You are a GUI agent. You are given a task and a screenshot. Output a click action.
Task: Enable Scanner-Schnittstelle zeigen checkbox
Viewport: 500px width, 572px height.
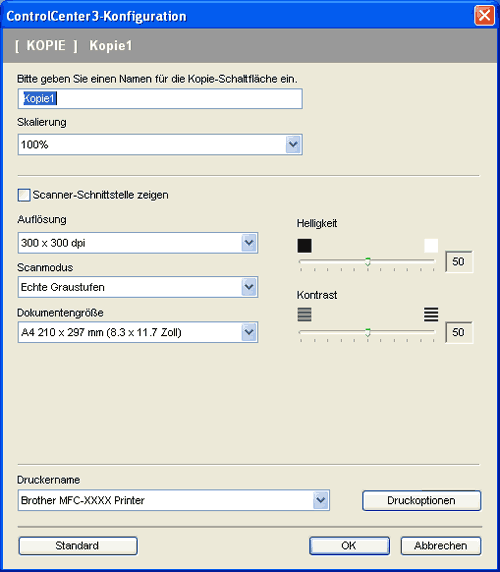[24, 195]
